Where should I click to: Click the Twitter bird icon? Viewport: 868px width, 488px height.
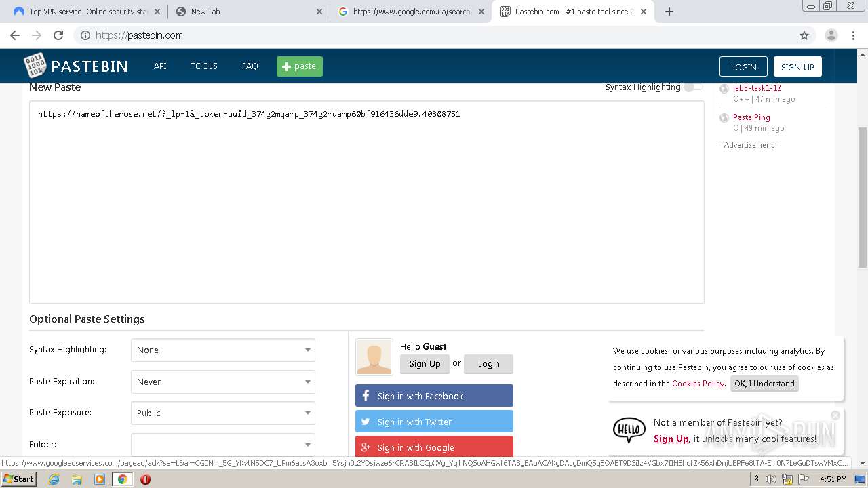366,422
